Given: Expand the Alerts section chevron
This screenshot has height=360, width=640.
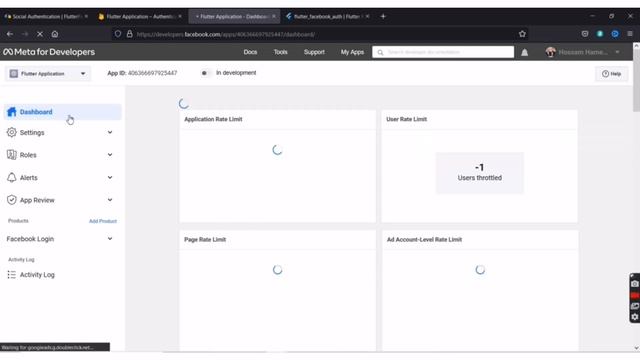Looking at the screenshot, I should (x=110, y=178).
